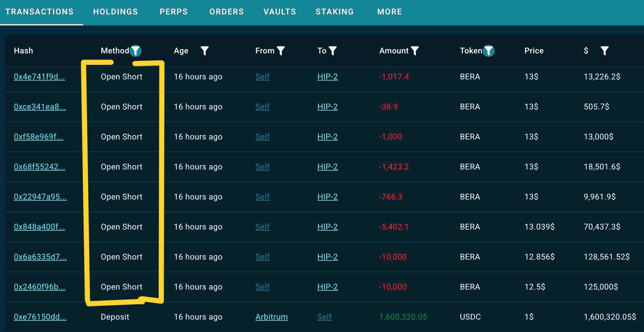Open HIP-2 link in 12.5$ price row
Viewport: 644px width, 332px height.
328,287
